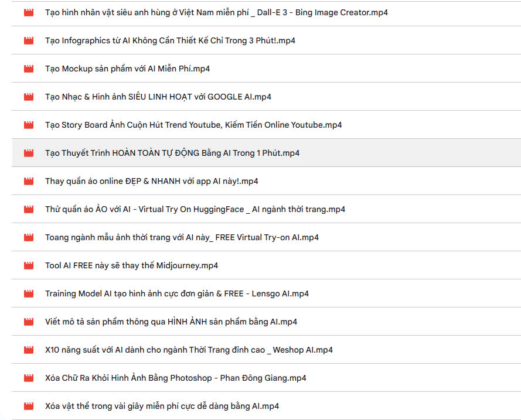Image resolution: width=521 pixels, height=420 pixels.
Task: Click video icon beside GOOGLE AI.mp4 file
Action: pos(29,97)
